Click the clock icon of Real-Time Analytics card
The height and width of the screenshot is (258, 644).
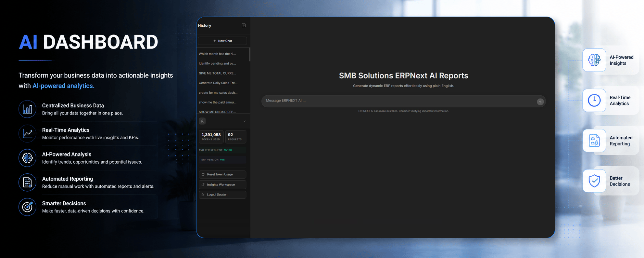594,100
